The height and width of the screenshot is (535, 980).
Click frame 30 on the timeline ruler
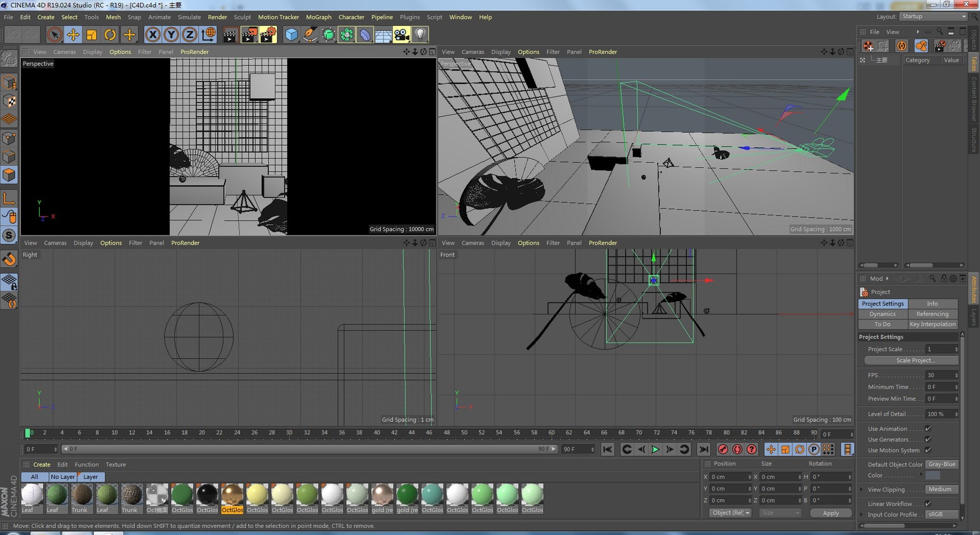(289, 433)
